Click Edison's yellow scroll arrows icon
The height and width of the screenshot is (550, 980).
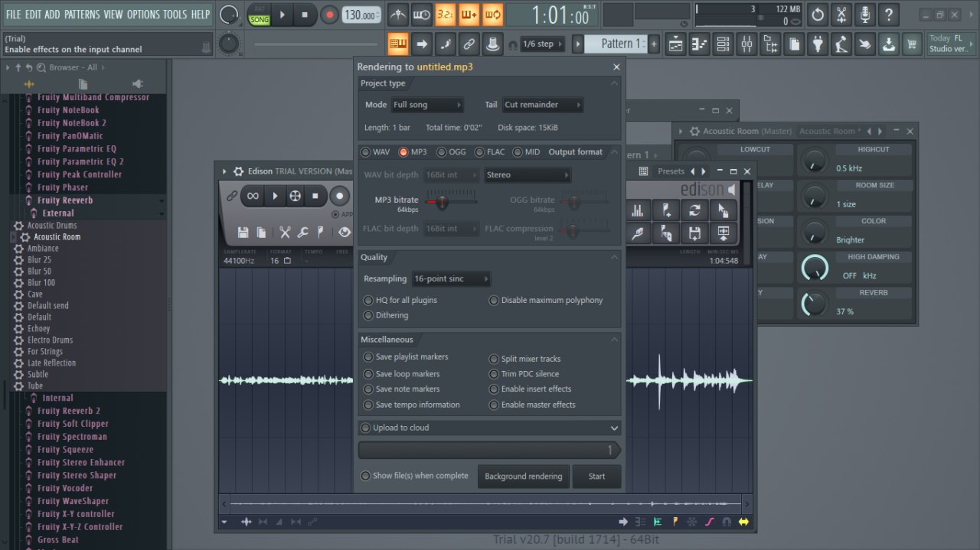tap(743, 522)
